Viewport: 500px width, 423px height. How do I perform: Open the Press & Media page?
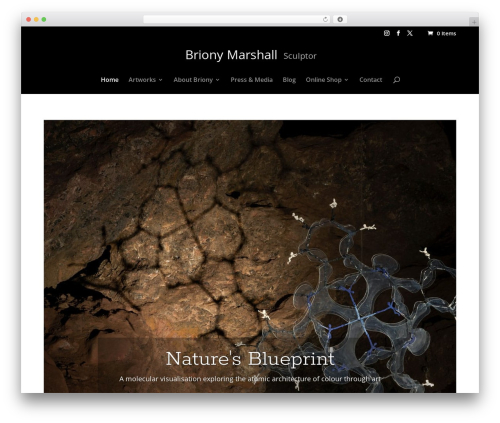tap(252, 80)
